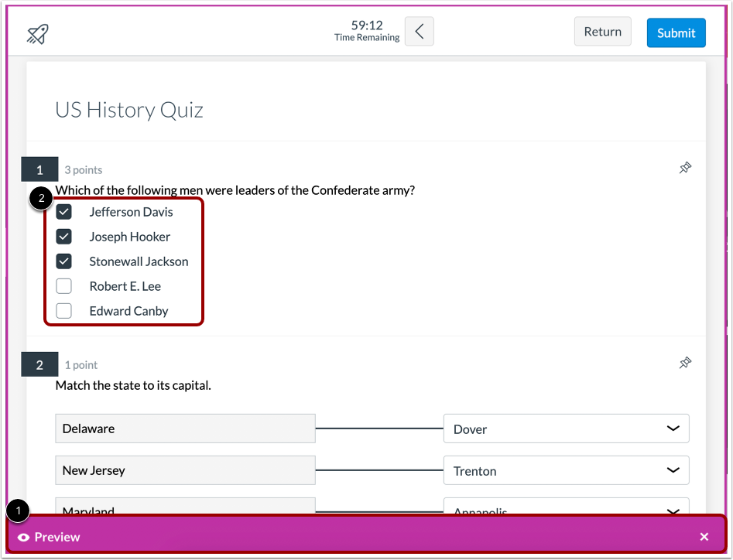Screen dimensions: 733x560
Task: Check the Edward Canby answer
Action: click(63, 310)
